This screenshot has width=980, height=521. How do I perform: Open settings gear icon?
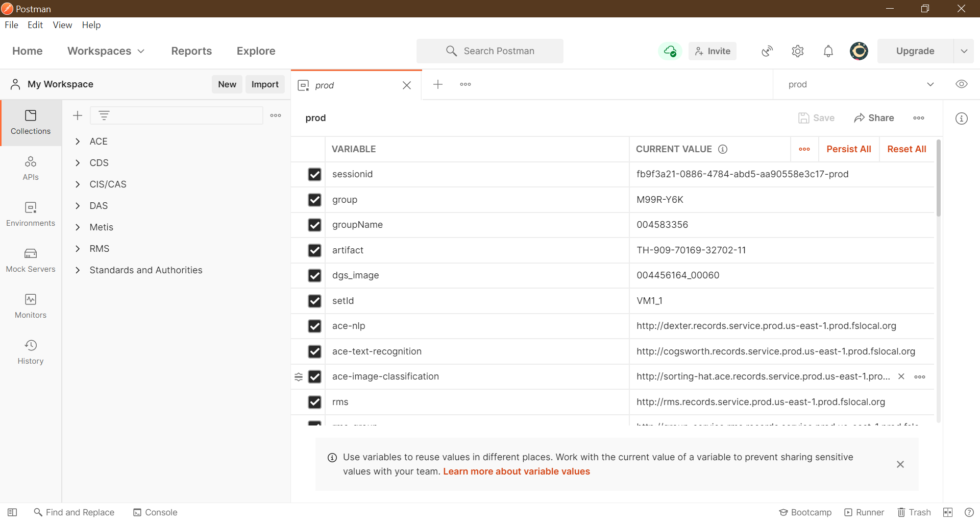(x=798, y=51)
